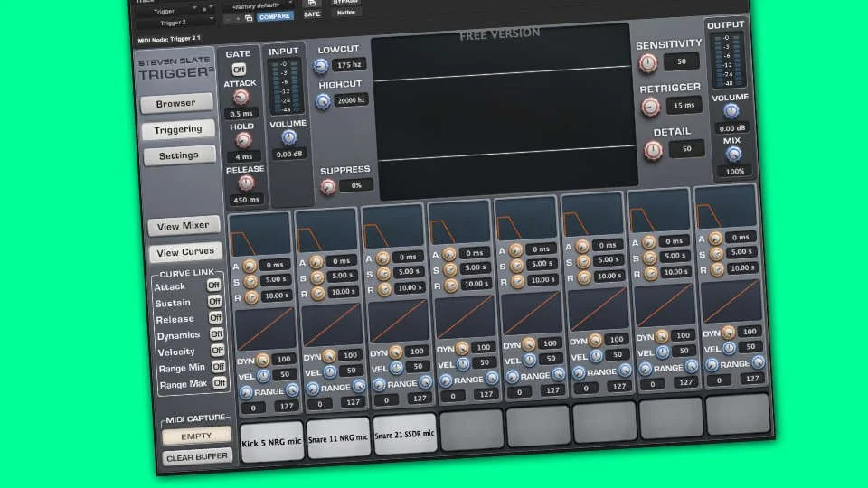Click the Output Mix knob
The width and height of the screenshot is (868, 488).
pyautogui.click(x=734, y=155)
